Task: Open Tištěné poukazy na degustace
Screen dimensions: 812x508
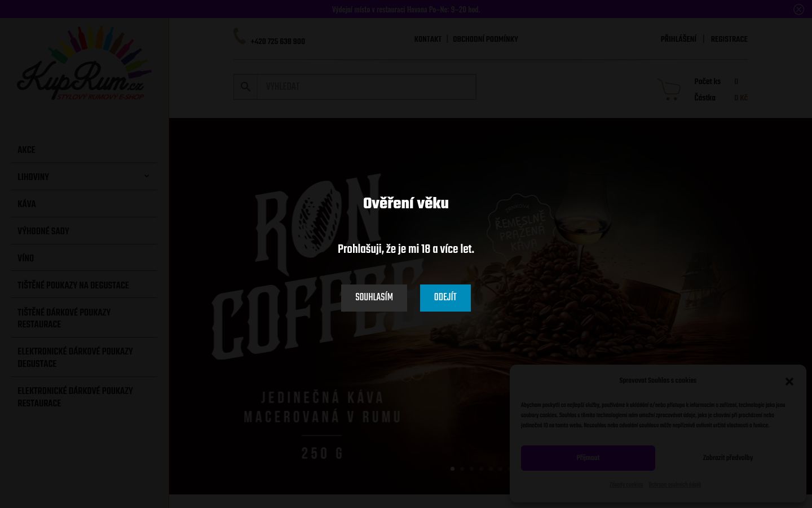Action: click(73, 286)
